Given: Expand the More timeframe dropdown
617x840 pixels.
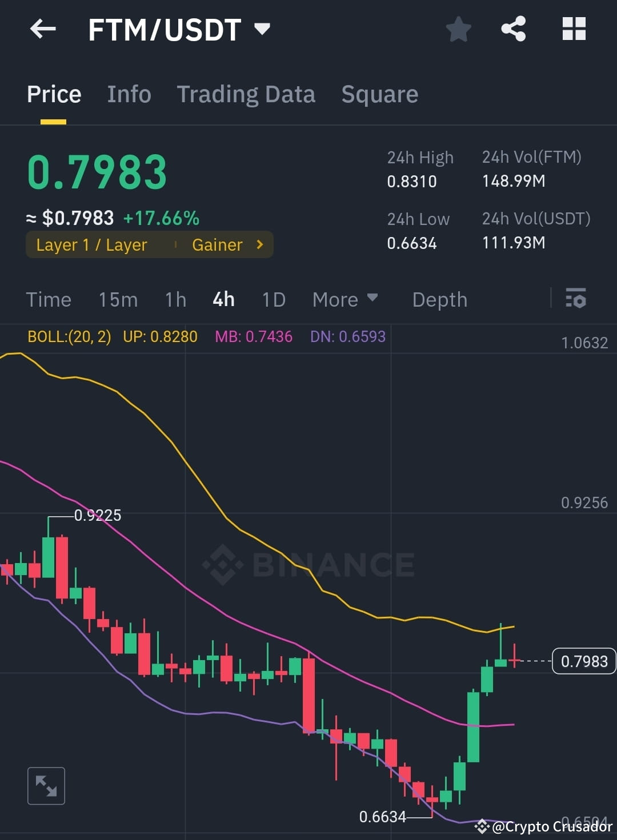Looking at the screenshot, I should point(345,299).
